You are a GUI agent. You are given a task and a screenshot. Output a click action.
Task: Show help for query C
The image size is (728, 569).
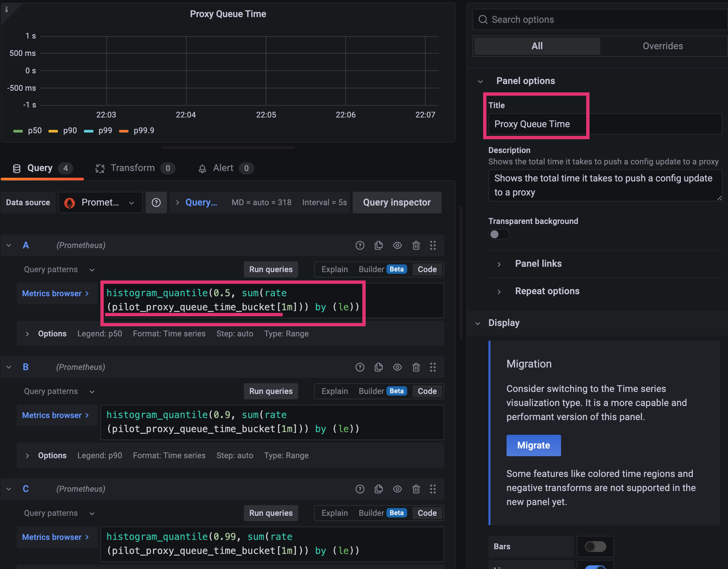[x=360, y=489]
